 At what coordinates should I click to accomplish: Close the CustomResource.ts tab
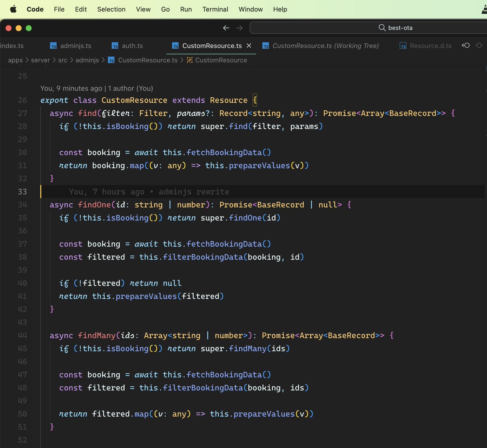pos(249,46)
